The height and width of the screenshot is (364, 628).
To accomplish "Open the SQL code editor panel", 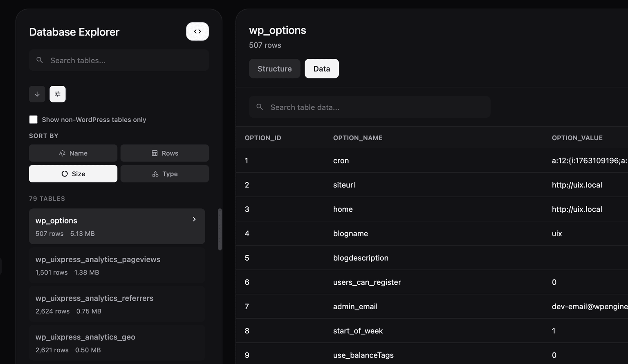I will pos(197,31).
